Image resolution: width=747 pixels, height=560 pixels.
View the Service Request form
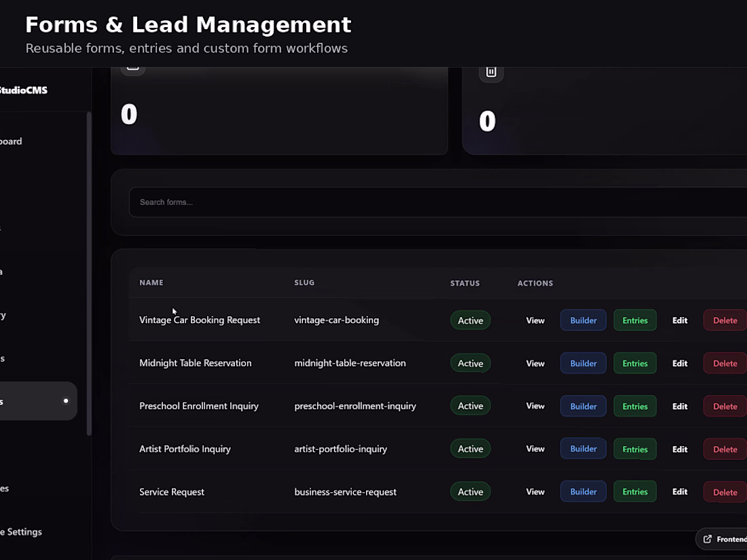[535, 492]
